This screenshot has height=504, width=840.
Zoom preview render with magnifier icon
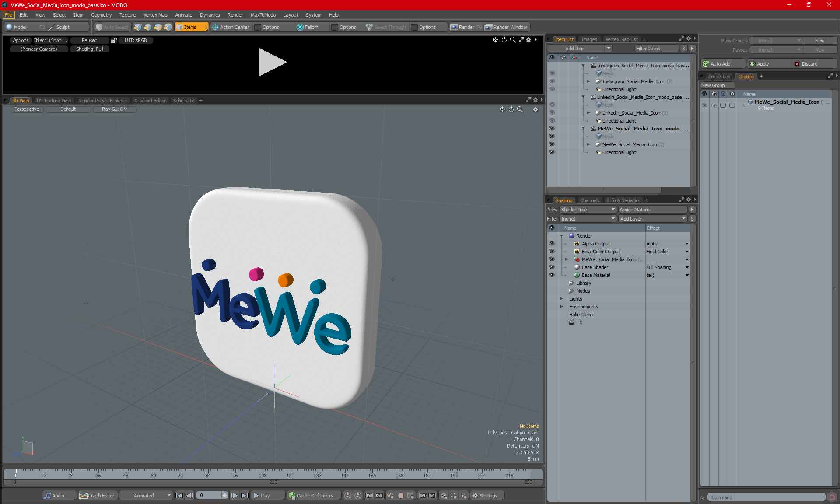point(513,40)
